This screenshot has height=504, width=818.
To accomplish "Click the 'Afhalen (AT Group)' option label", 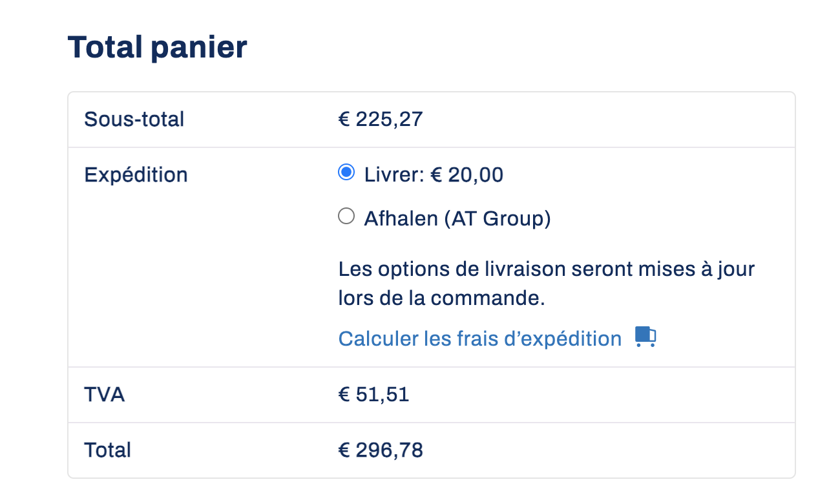I will click(457, 218).
